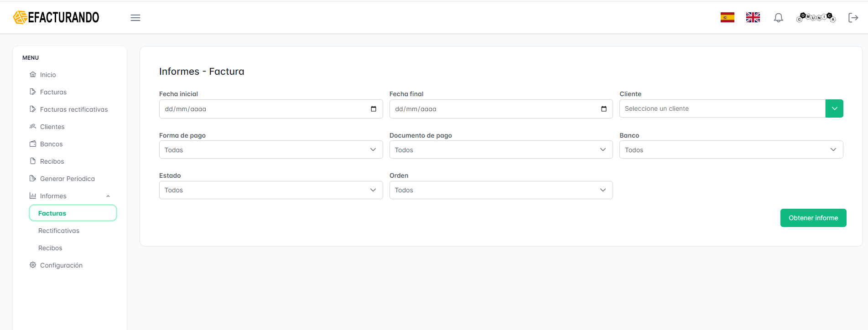Open the calendar picker for Fecha final

pyautogui.click(x=603, y=109)
